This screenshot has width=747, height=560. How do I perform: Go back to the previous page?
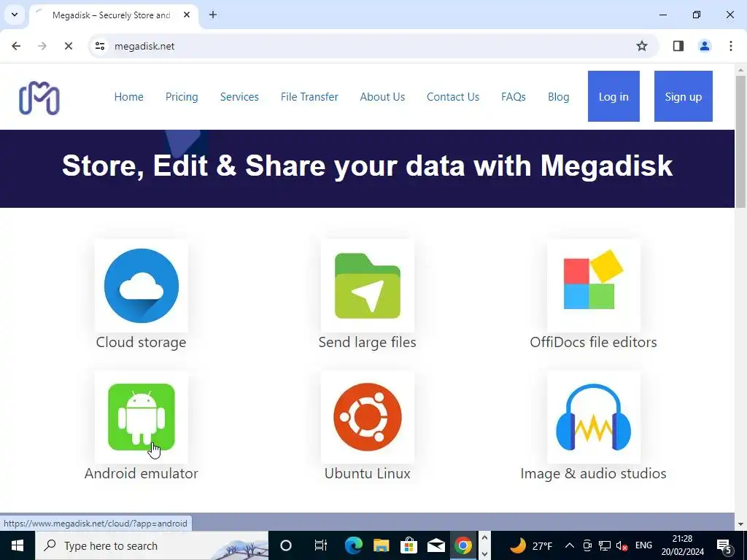click(x=16, y=46)
